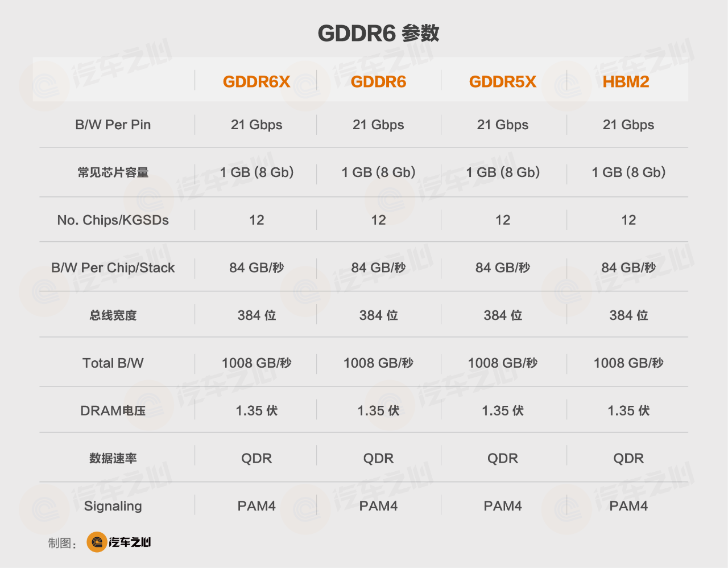Click the "GDDR6" column header
This screenshot has height=568, width=728.
click(x=378, y=81)
